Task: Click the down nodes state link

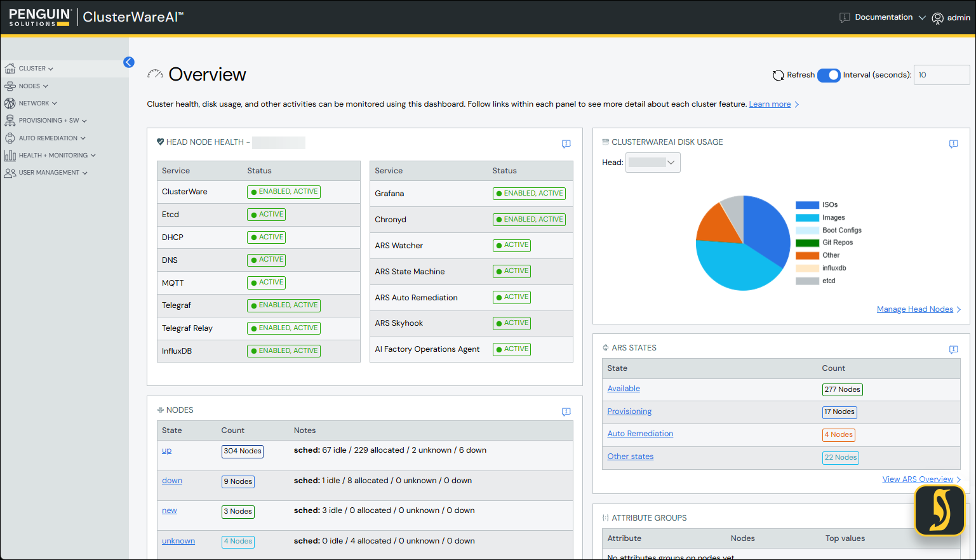Action: click(x=172, y=481)
